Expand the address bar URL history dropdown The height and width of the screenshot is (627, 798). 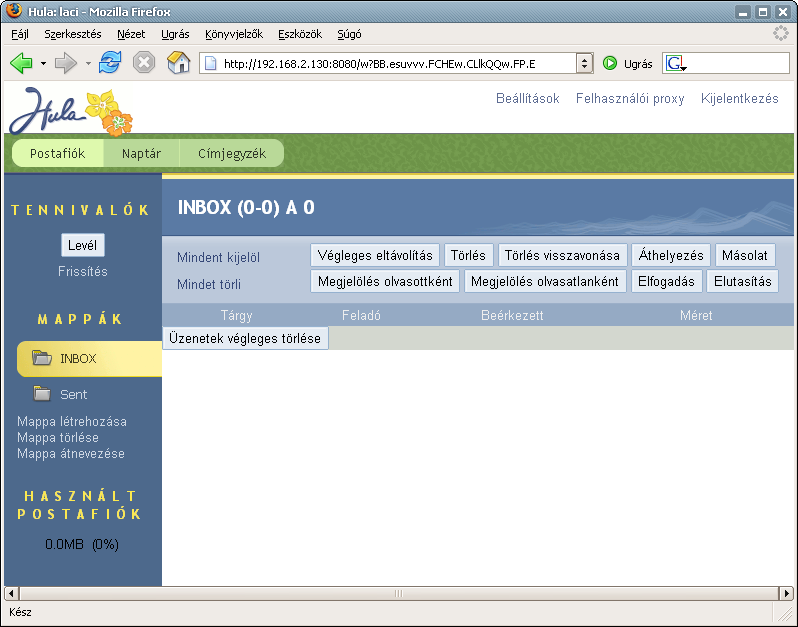click(x=584, y=64)
